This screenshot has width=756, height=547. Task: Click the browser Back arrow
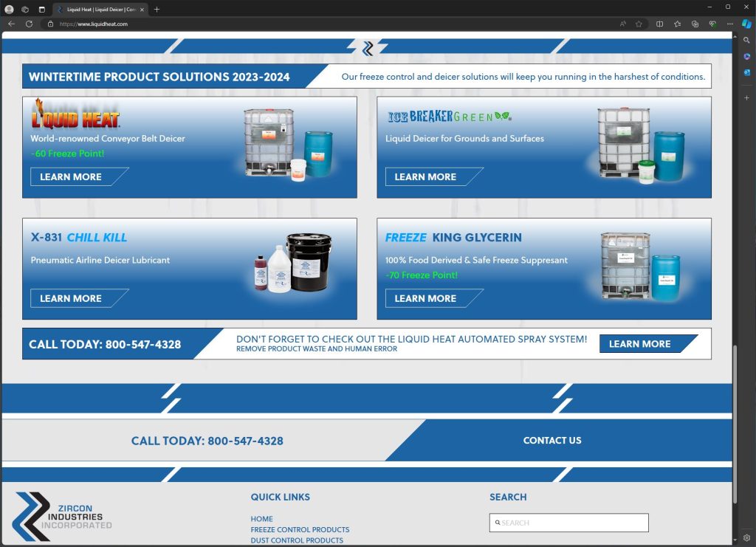point(11,24)
